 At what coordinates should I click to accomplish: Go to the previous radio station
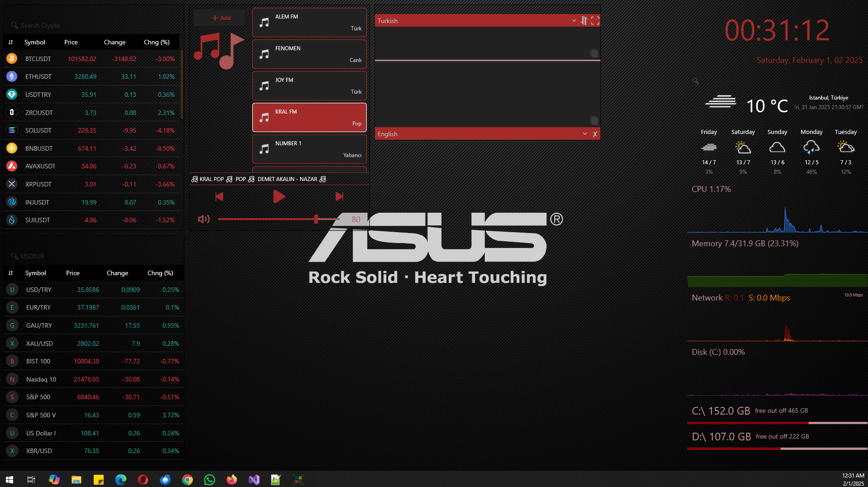219,196
